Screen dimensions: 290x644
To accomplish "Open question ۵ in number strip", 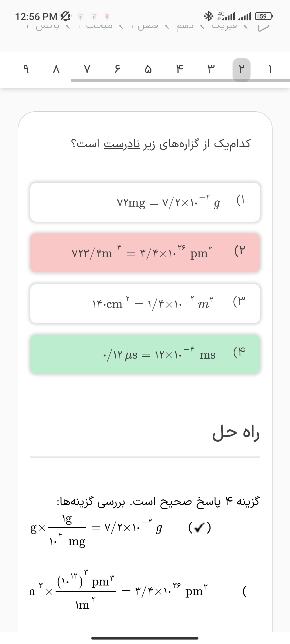I will tap(148, 70).
